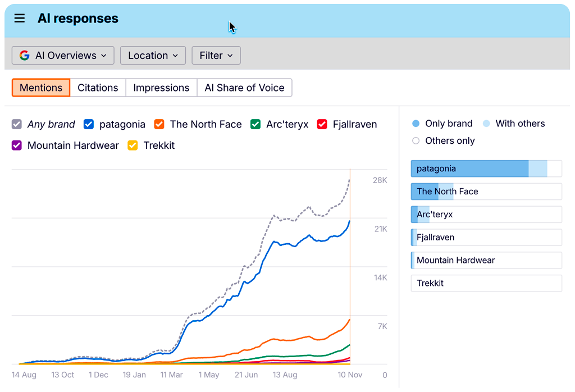Screen dimensions: 575x392
Task: Select Trekkit in the brand list
Action: (x=486, y=283)
